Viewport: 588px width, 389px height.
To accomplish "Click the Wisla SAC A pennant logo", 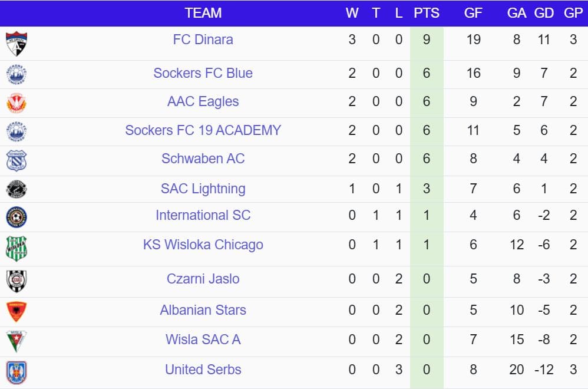I will pos(16,341).
